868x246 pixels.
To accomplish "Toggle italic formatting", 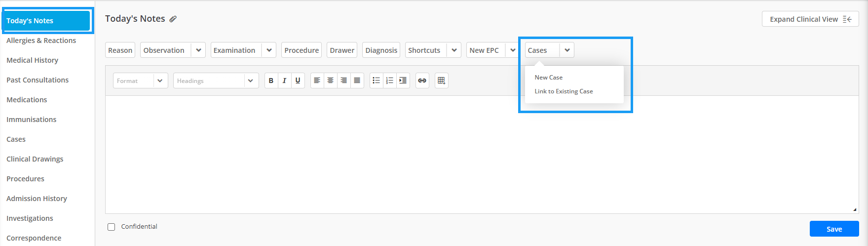I will (284, 81).
